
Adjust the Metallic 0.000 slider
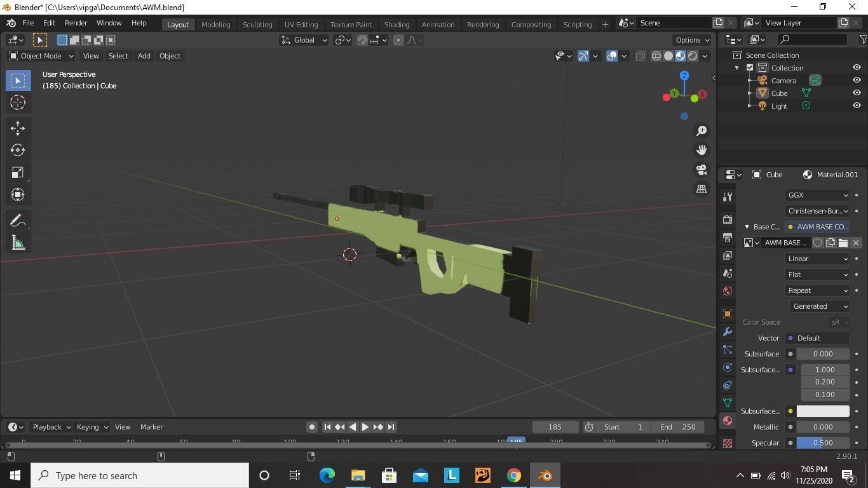point(823,427)
